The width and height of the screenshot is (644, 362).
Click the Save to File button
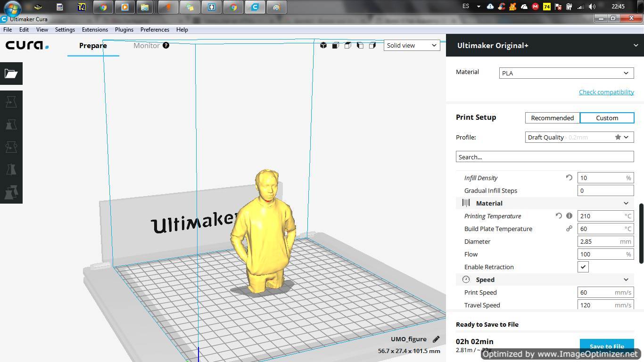tap(607, 346)
